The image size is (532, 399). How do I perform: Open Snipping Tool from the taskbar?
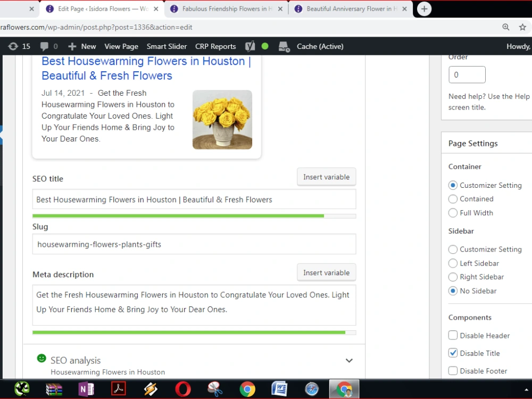coord(215,389)
